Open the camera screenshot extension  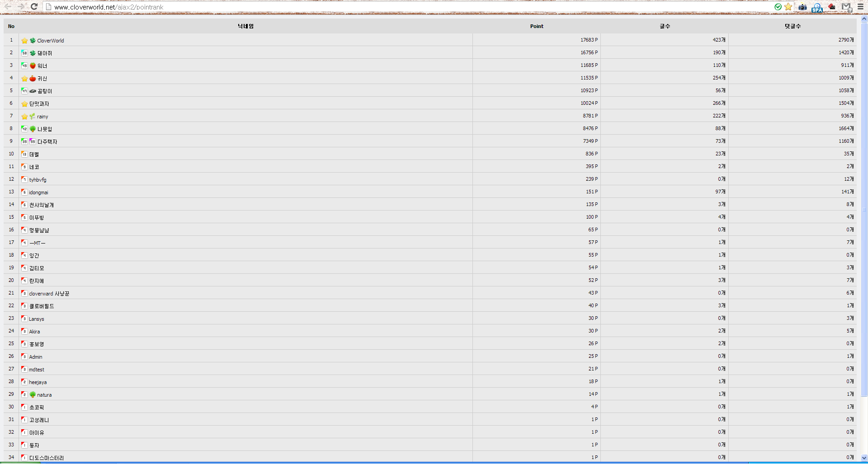(802, 7)
